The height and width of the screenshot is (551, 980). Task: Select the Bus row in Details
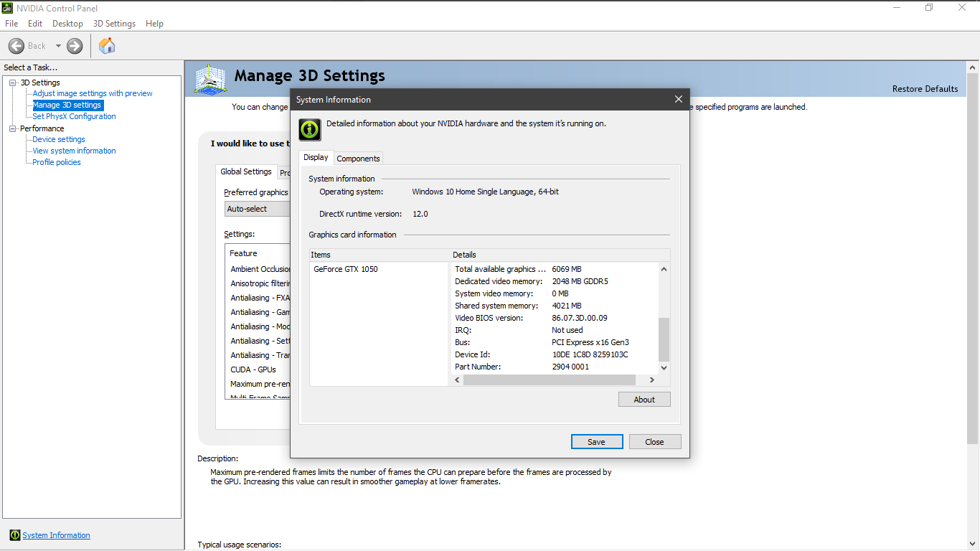555,342
